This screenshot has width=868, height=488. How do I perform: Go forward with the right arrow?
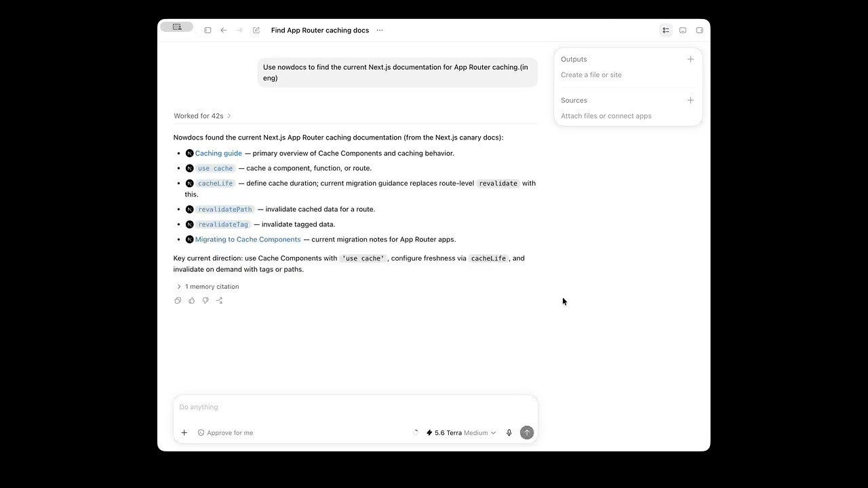click(239, 30)
